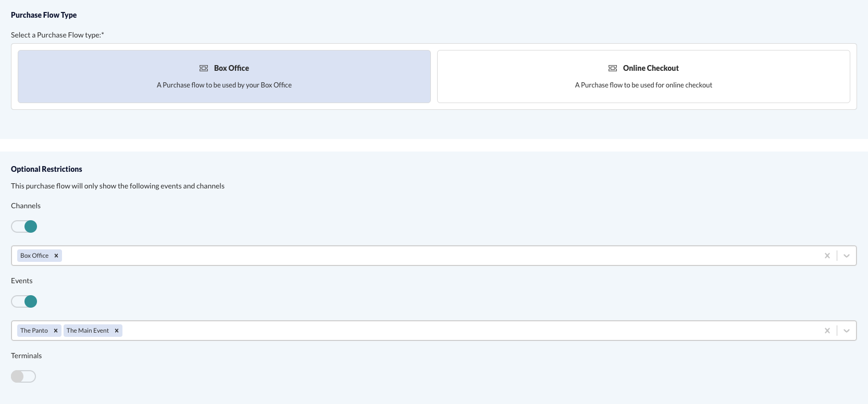Enable the Terminals restriction switch
This screenshot has width=868, height=404.
23,376
